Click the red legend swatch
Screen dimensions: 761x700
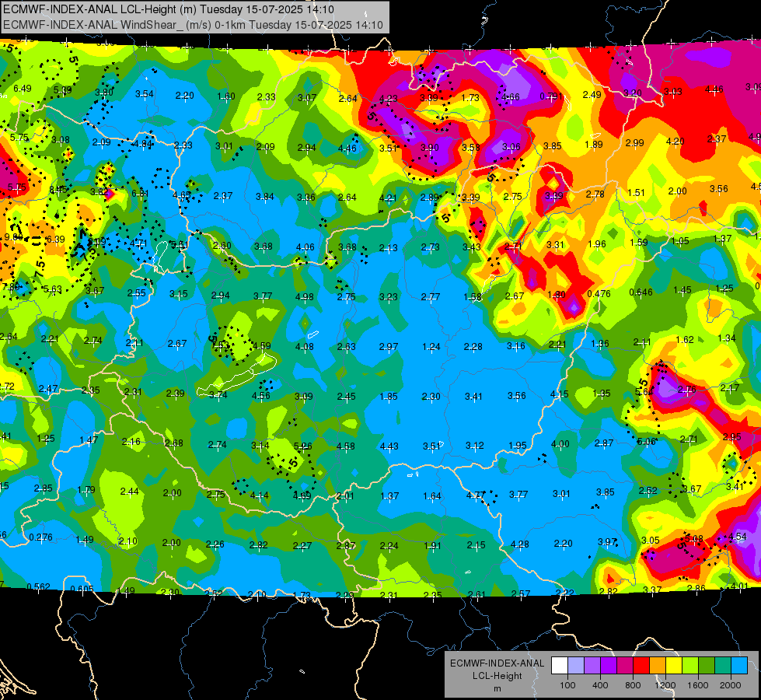[x=641, y=666]
